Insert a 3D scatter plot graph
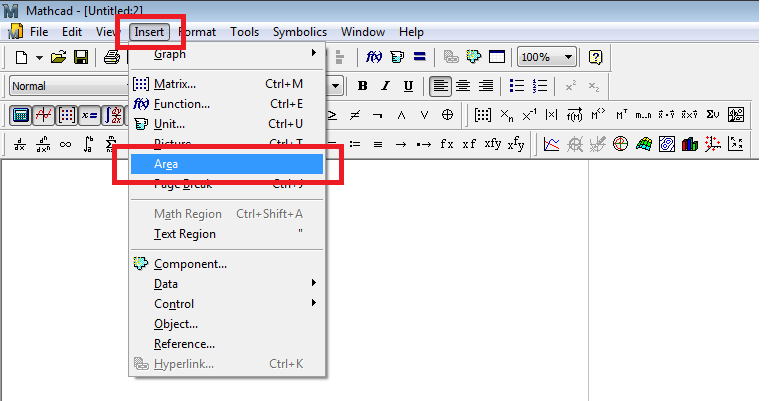This screenshot has height=401, width=773. coord(712,145)
